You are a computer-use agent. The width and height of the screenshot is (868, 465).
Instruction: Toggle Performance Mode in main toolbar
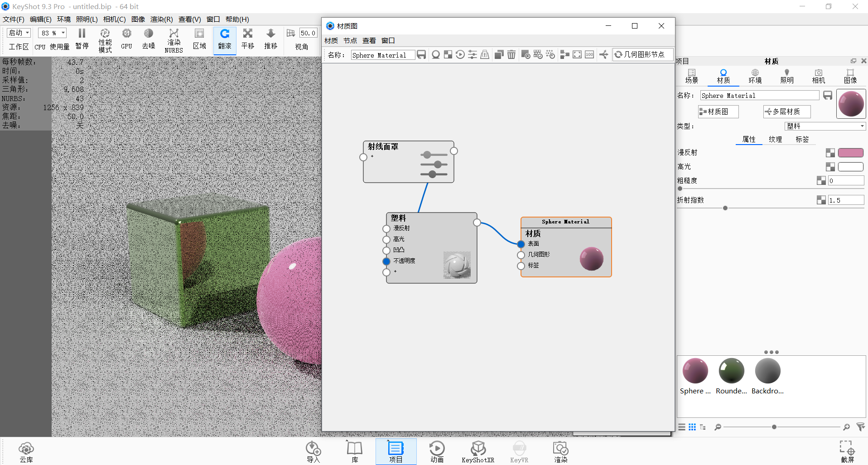pos(105,40)
